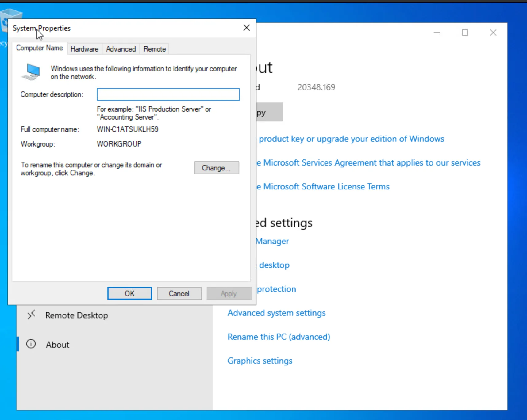Open the Graphics settings link
Image resolution: width=527 pixels, height=420 pixels.
coord(260,361)
